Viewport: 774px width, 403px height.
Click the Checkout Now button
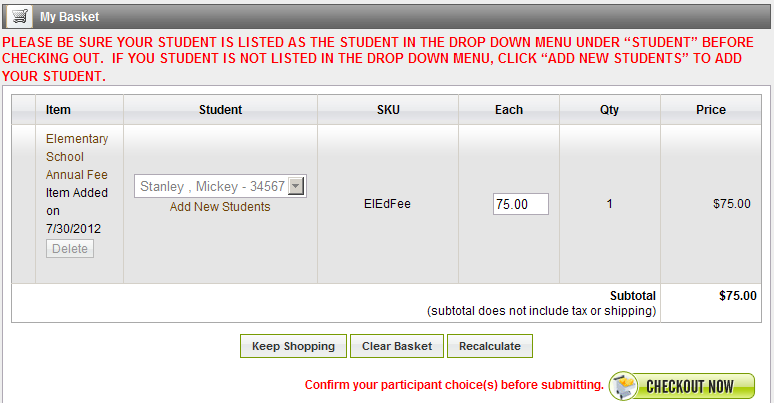(682, 386)
